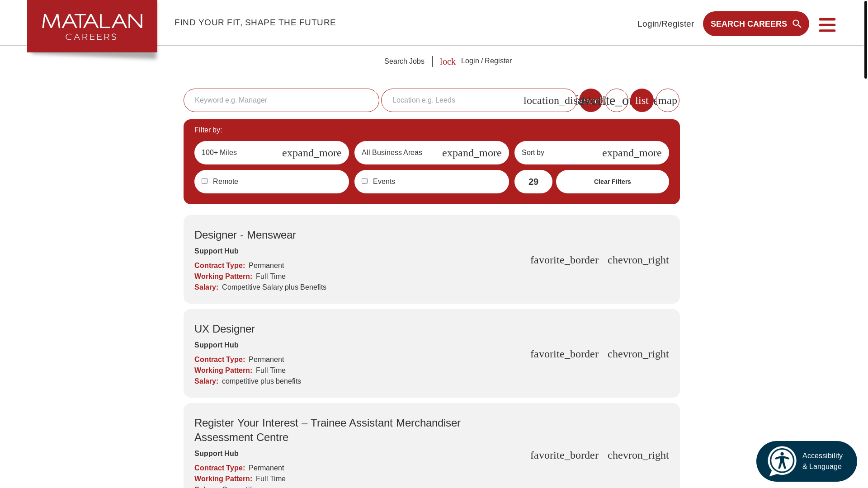This screenshot has height=488, width=868.
Task: Open UX Designer via its chevron
Action: tap(638, 354)
